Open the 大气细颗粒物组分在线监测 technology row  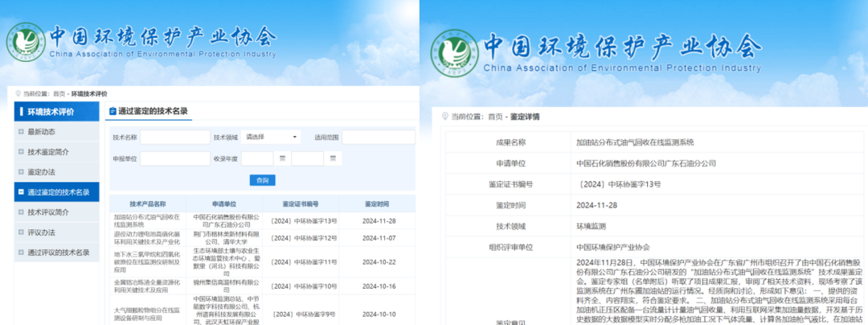pyautogui.click(x=147, y=315)
